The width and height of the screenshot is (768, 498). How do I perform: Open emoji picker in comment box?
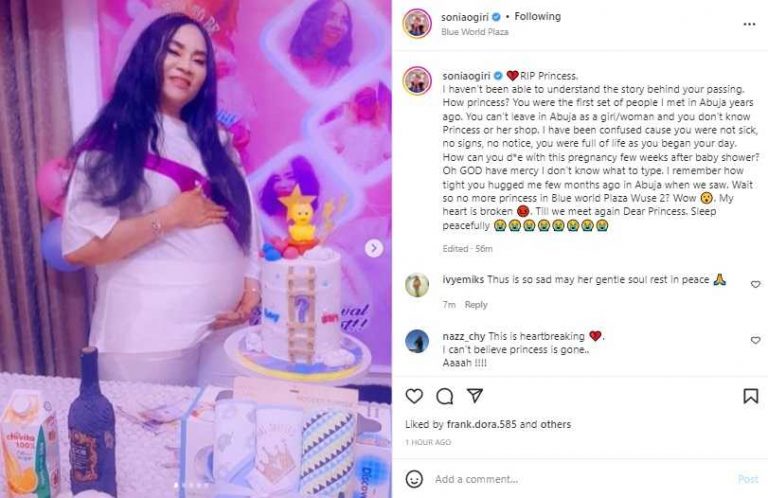tap(414, 479)
